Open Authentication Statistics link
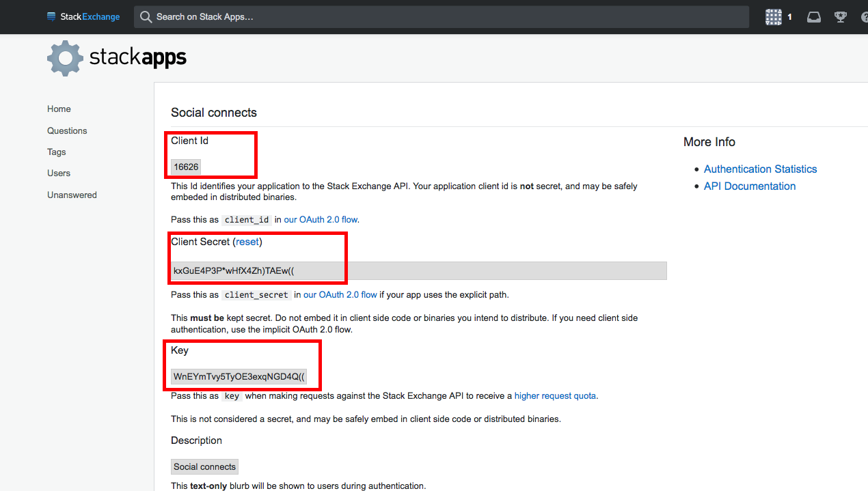 [x=760, y=169]
